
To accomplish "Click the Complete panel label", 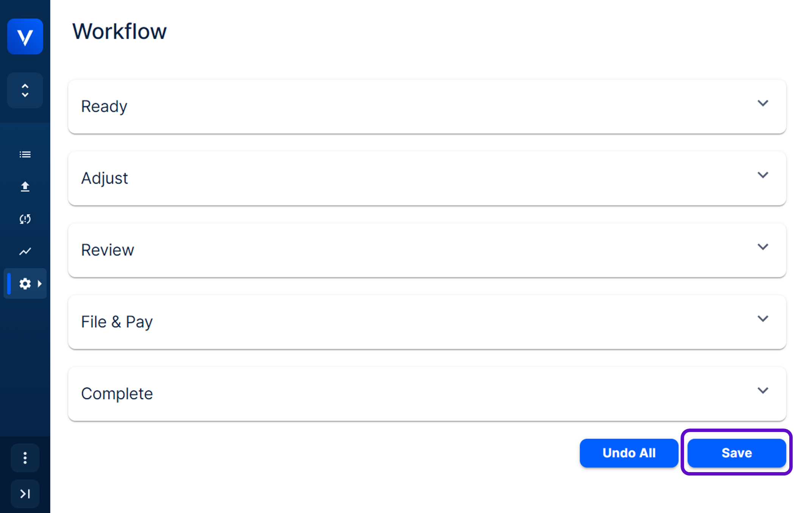I will (117, 394).
